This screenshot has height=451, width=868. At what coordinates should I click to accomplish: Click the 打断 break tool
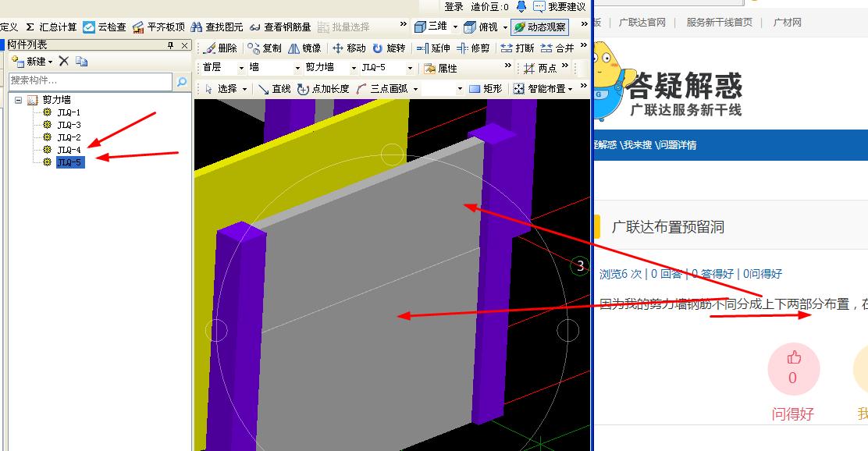click(517, 48)
